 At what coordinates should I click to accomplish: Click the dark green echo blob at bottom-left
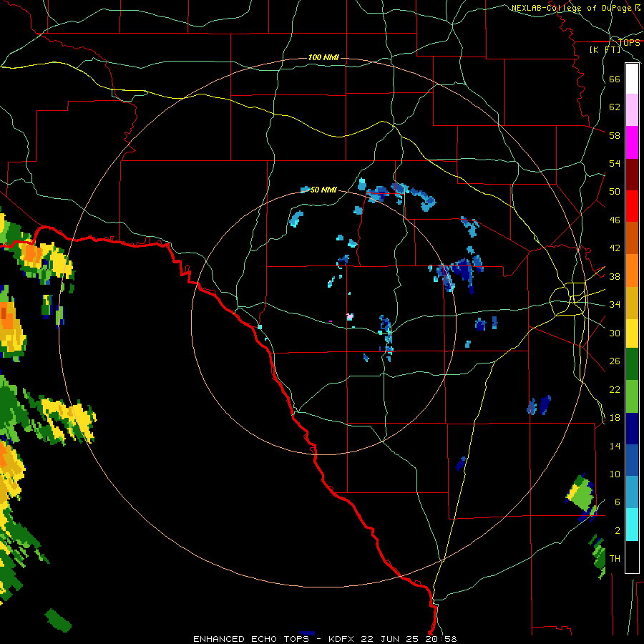click(x=58, y=620)
